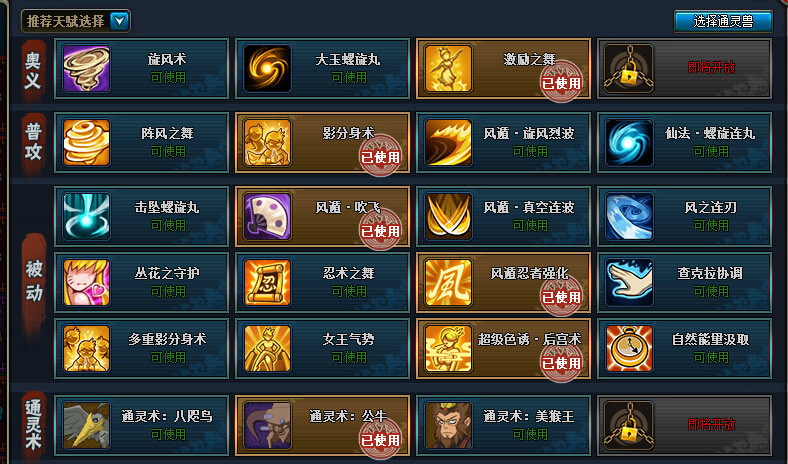Click the 击坠螺旋丸 teal orb icon
This screenshot has width=788, height=464.
point(86,217)
